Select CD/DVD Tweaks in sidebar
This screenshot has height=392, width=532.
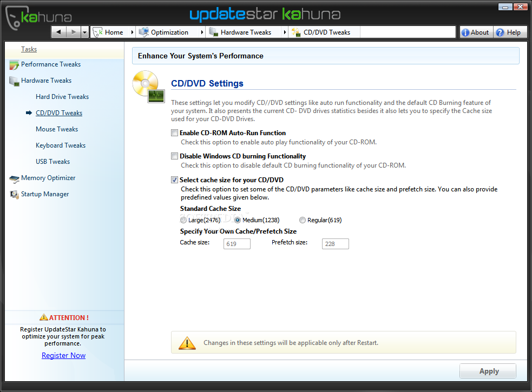coord(59,113)
